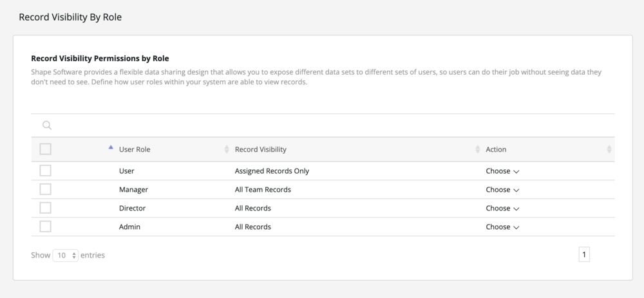Select the Assigned Records Only cell
644x298 pixels.
(x=272, y=171)
